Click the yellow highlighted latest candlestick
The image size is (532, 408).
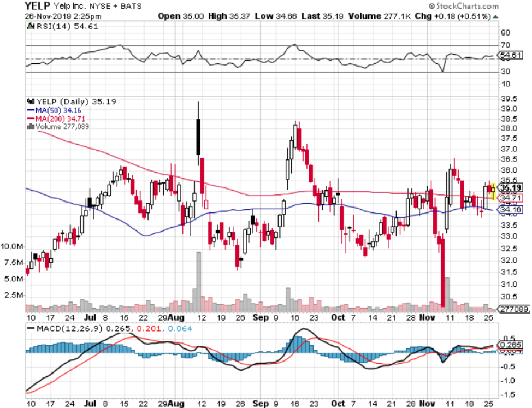coord(493,190)
